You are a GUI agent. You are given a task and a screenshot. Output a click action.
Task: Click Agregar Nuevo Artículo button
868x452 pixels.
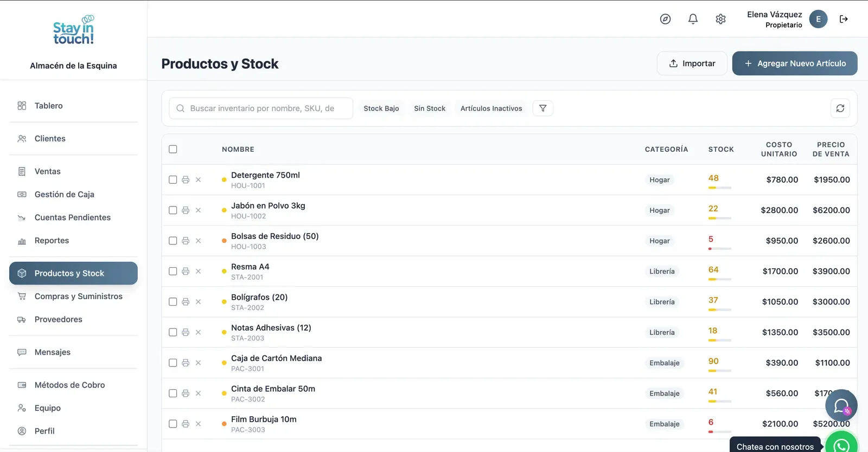click(795, 63)
